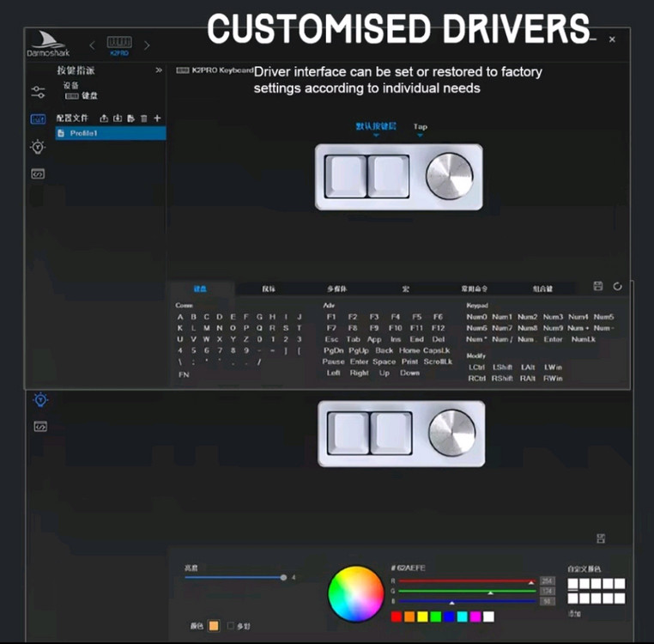
Task: Click the import profile icon
Action: click(x=117, y=118)
